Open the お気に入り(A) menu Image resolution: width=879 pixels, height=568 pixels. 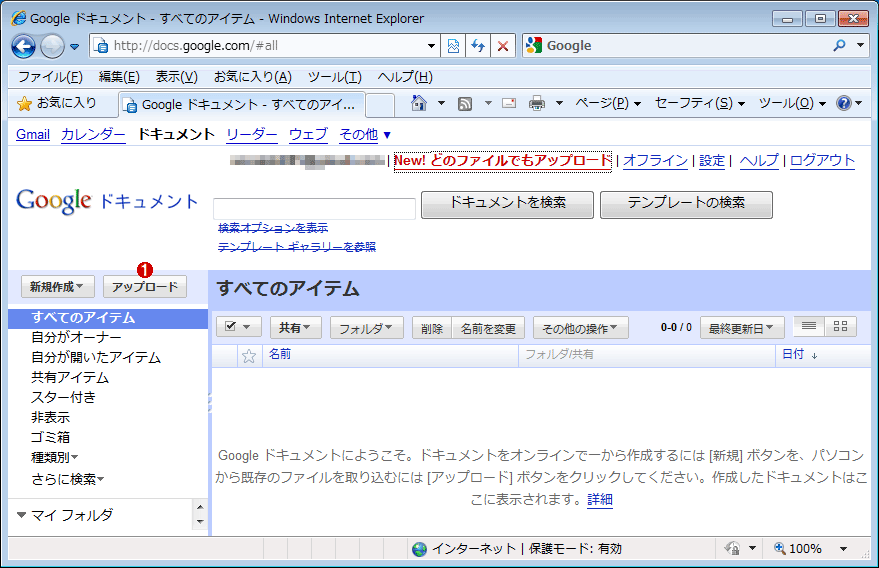(253, 77)
